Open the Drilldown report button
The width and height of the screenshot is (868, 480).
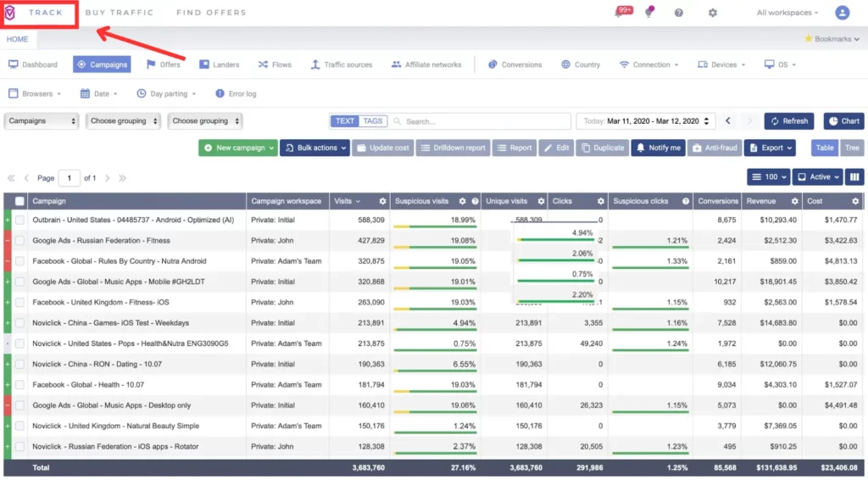point(453,148)
